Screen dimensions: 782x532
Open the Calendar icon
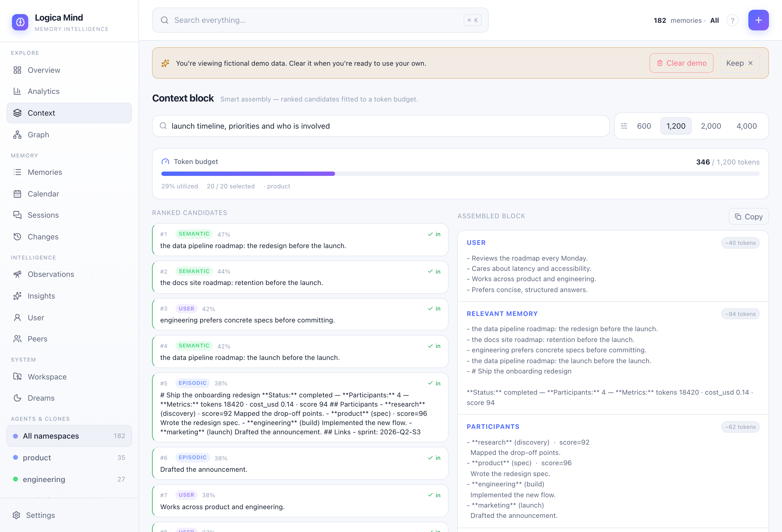pyautogui.click(x=17, y=194)
